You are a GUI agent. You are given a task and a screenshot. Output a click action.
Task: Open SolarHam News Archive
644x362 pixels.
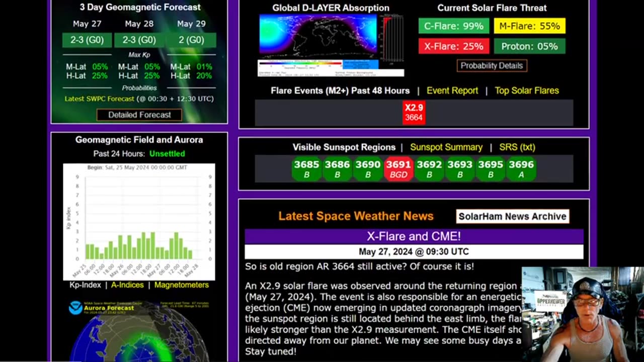coord(512,216)
